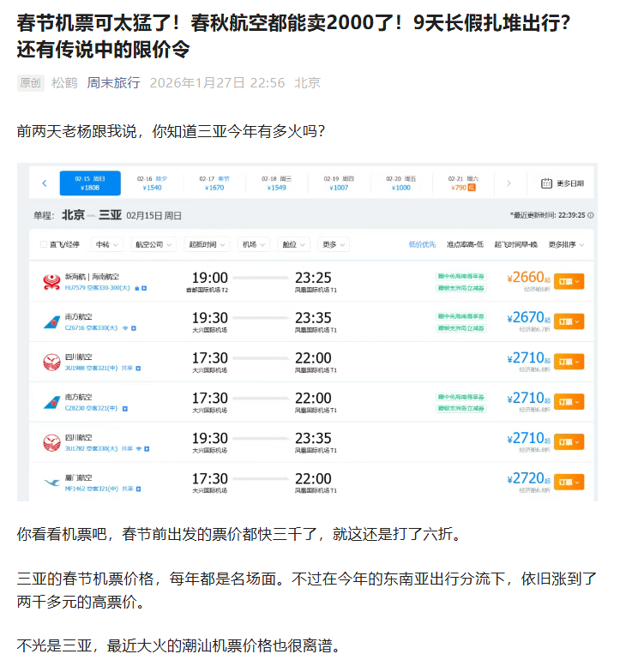Select the 02-20 周五 ¥1000 date tab

pyautogui.click(x=401, y=183)
